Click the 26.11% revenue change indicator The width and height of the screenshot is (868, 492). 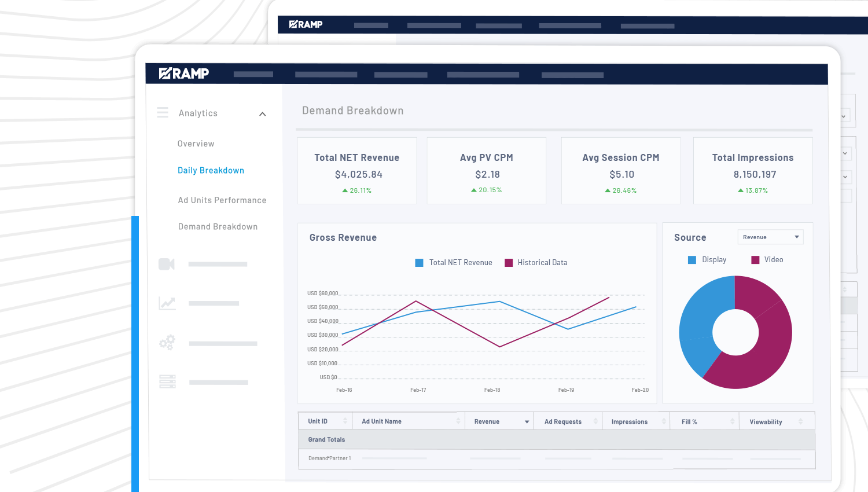click(x=357, y=190)
